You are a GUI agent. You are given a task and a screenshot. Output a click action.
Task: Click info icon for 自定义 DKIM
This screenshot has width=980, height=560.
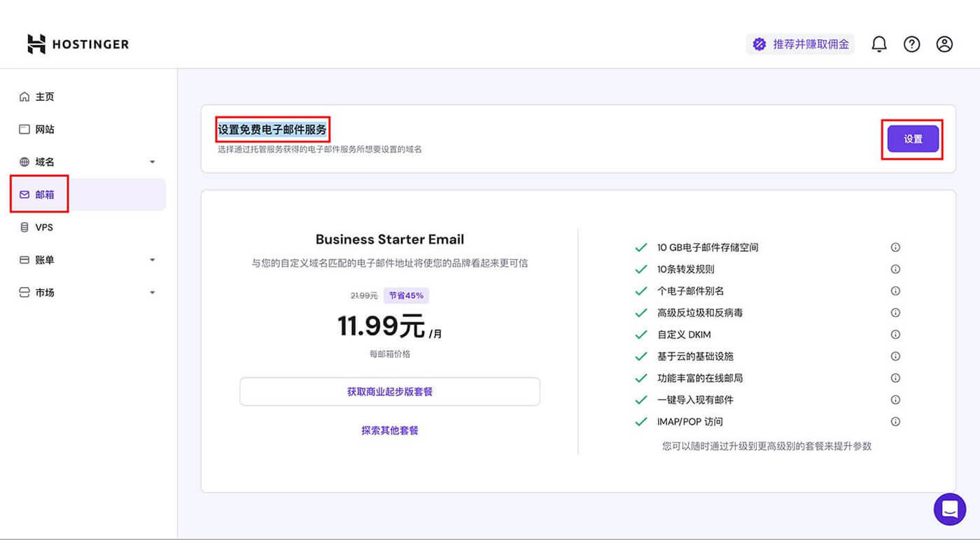[x=895, y=335]
